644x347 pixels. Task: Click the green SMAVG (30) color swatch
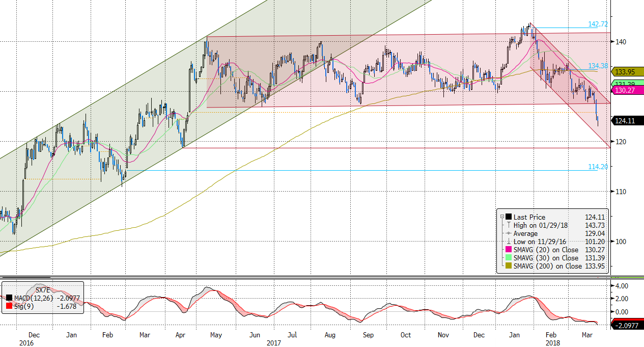click(508, 258)
